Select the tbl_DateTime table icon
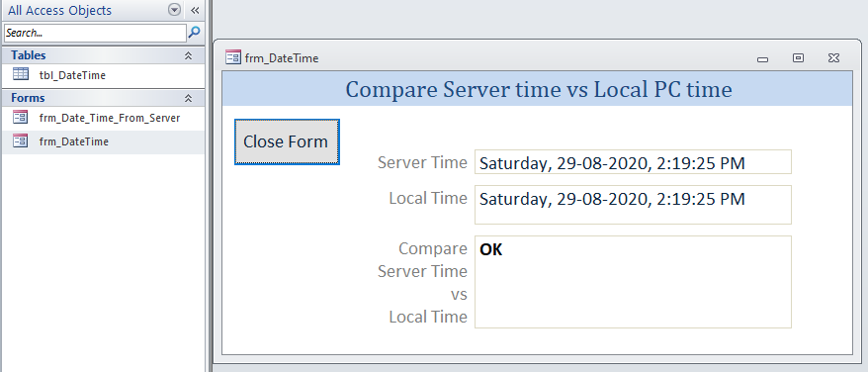Viewport: 868px width, 372px height. pyautogui.click(x=21, y=74)
